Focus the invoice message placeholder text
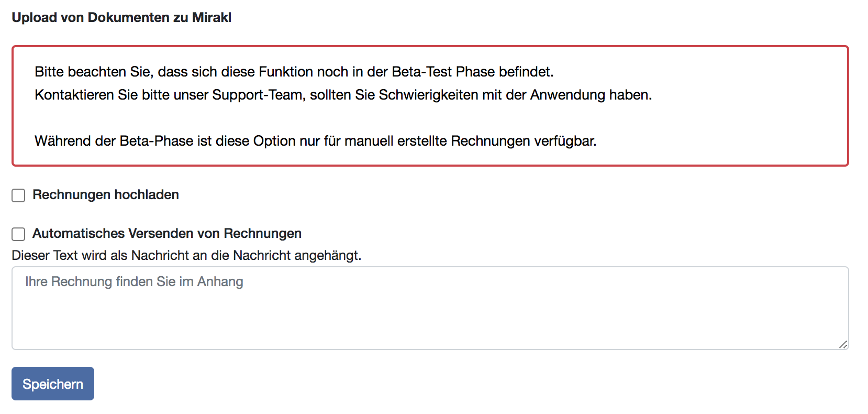This screenshot has width=868, height=414. coord(134,282)
